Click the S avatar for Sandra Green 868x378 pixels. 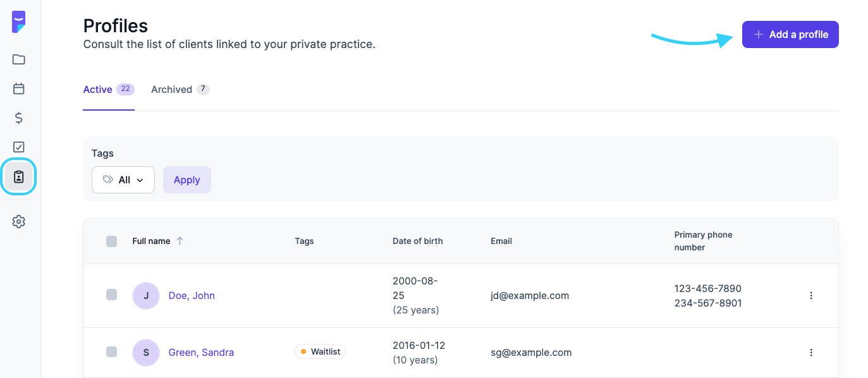click(x=146, y=352)
